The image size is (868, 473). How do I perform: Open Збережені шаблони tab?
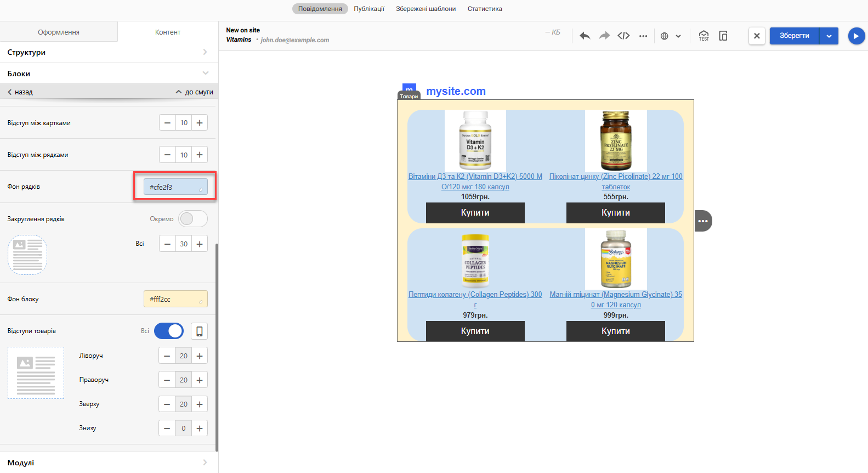pos(426,9)
